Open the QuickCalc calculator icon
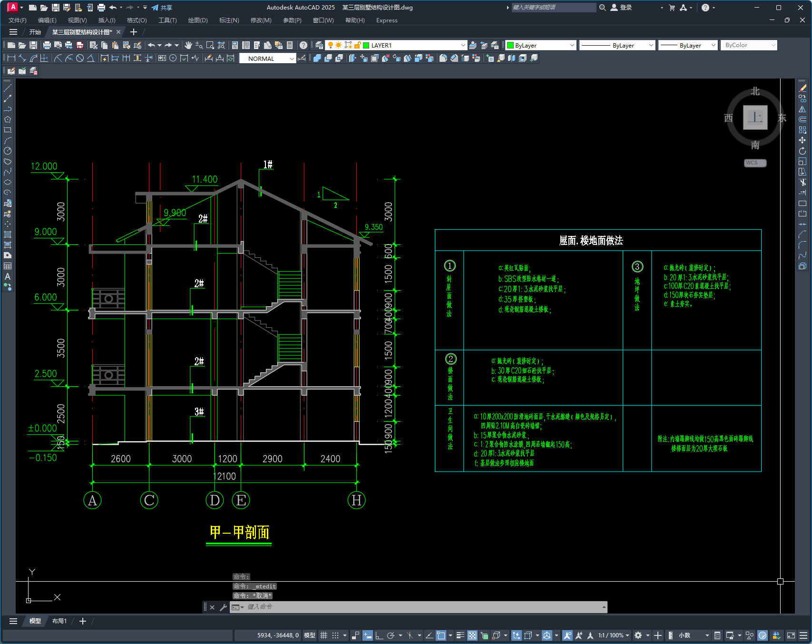Image resolution: width=812 pixels, height=644 pixels. click(290, 45)
